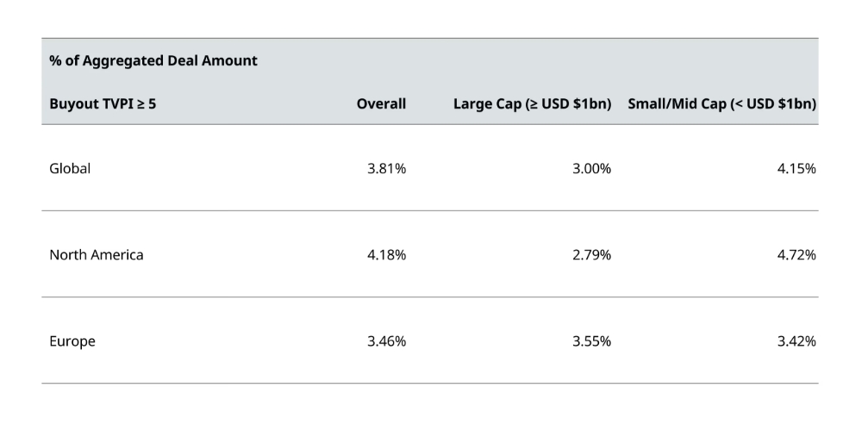Click the 'Small/Mid Cap (< USD $1bn)' header
This screenshot has height=431, width=868.
[x=722, y=104]
